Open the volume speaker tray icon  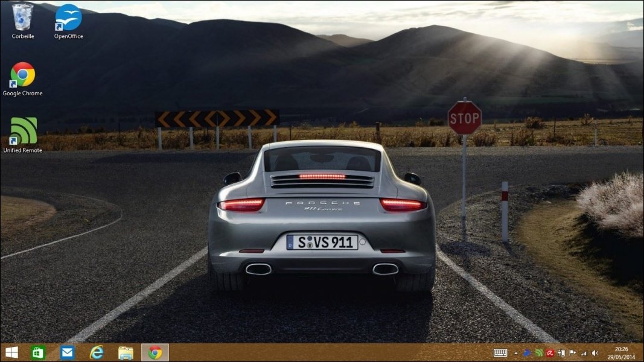(595, 353)
